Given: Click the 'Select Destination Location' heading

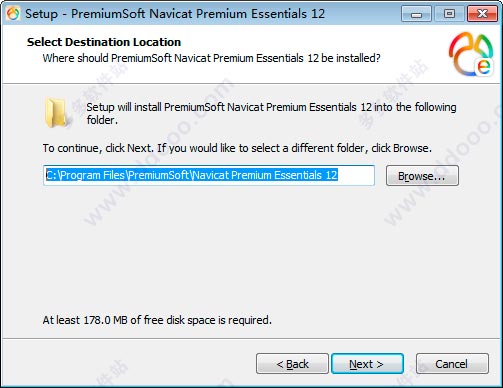Looking at the screenshot, I should (104, 42).
